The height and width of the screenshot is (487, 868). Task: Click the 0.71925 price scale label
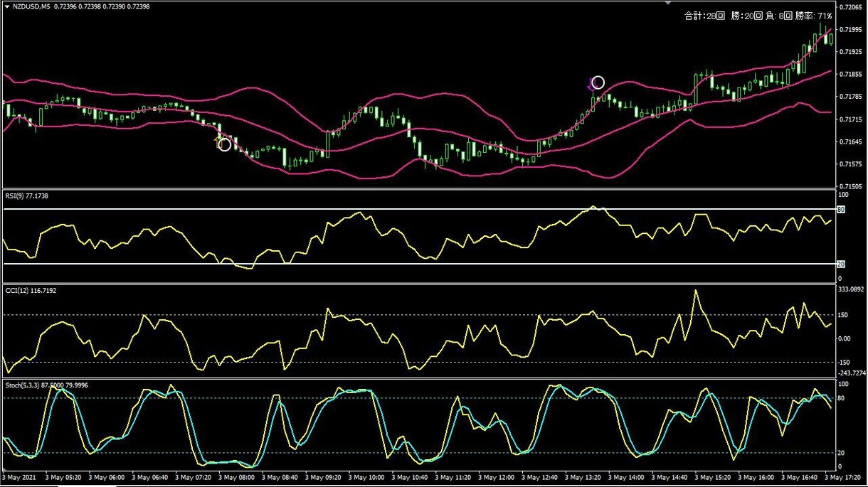click(851, 52)
